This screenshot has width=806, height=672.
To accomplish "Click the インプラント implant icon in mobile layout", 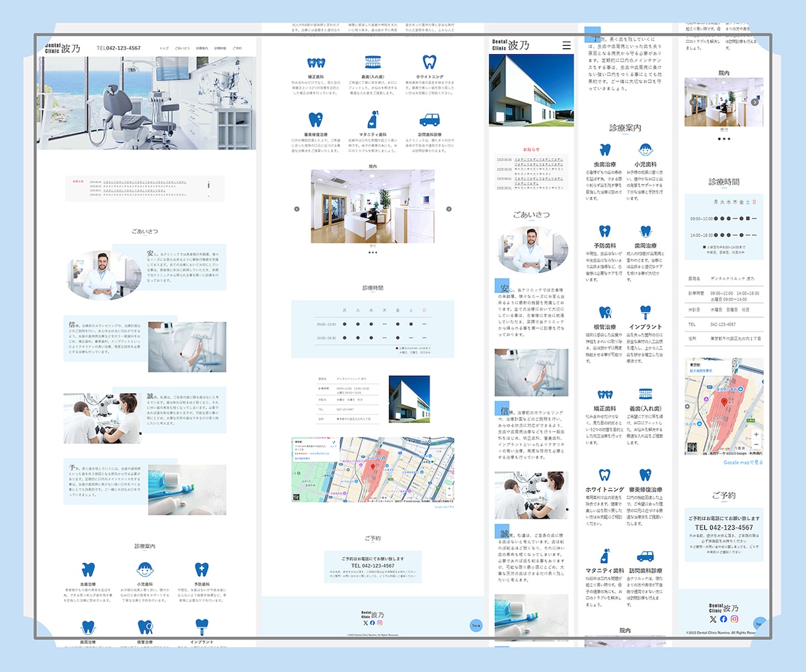I will 645,313.
